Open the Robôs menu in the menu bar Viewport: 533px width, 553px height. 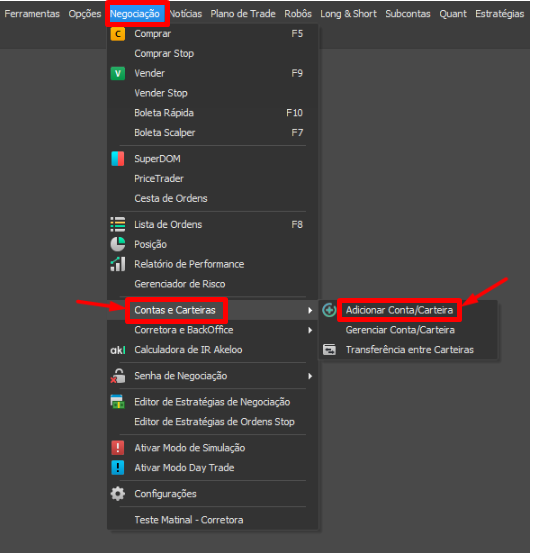[x=298, y=14]
